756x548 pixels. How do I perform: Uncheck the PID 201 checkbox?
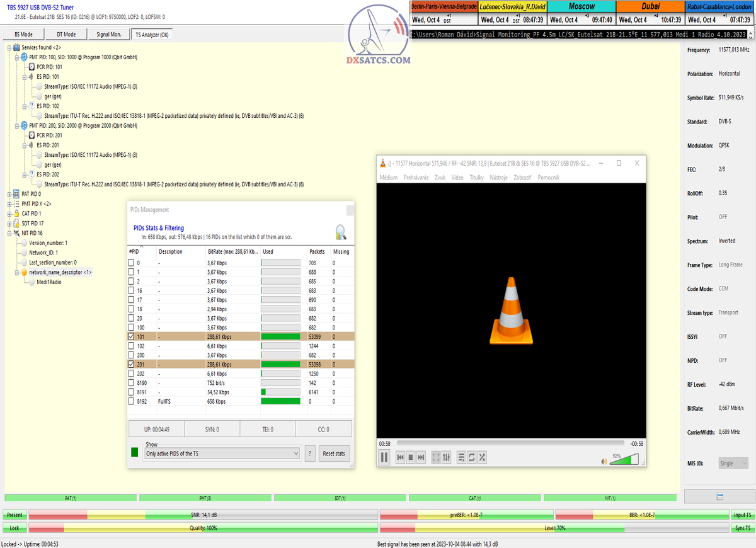(x=132, y=364)
